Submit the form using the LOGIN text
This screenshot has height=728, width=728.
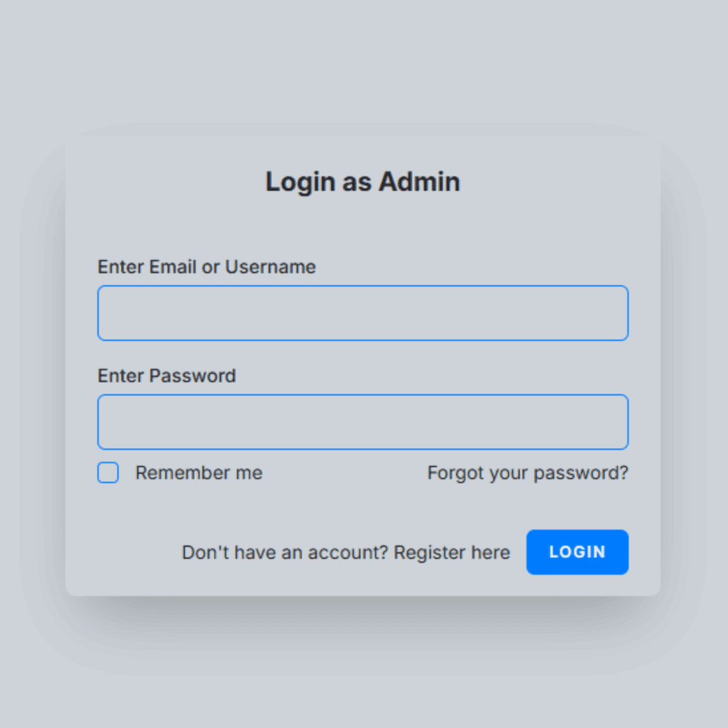coord(577,552)
